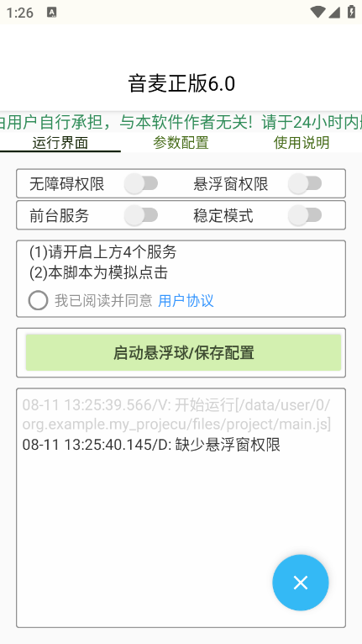Tap the 开始运行 main.js log line

tap(176, 414)
